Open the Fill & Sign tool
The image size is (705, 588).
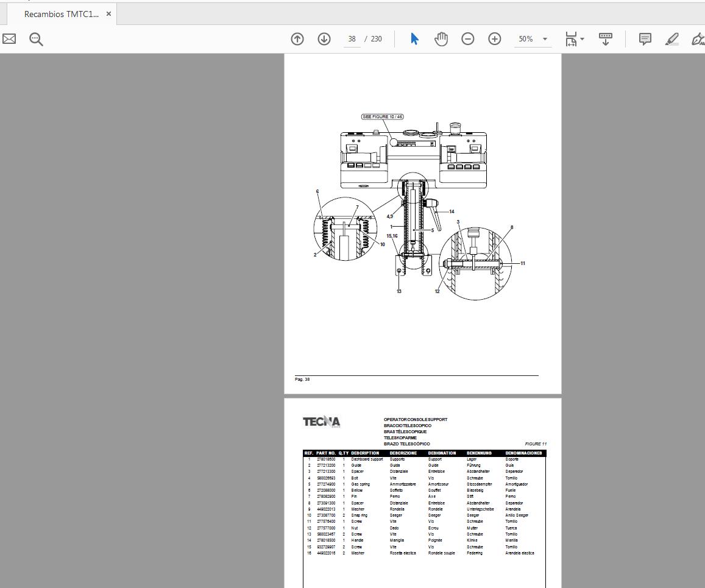click(698, 38)
